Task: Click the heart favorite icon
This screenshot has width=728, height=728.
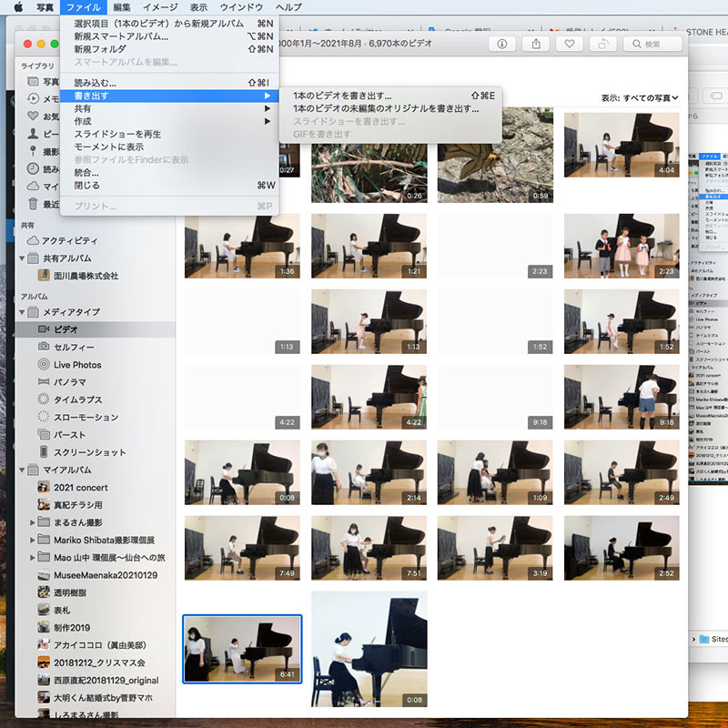Action: [570, 44]
